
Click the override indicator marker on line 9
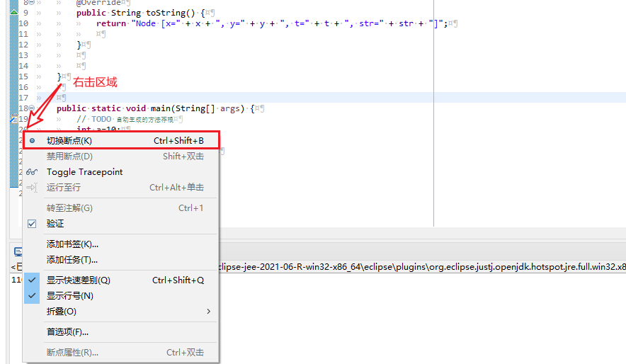(14, 12)
